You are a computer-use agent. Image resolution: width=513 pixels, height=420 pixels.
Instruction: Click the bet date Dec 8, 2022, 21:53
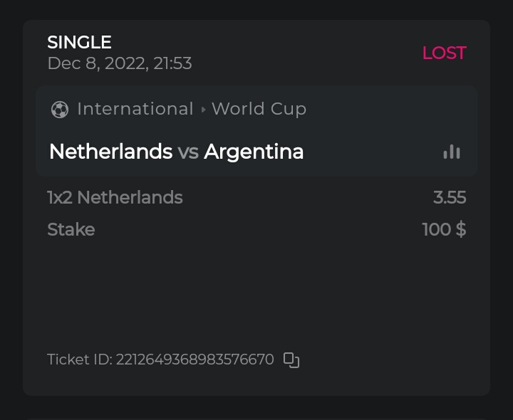(119, 63)
